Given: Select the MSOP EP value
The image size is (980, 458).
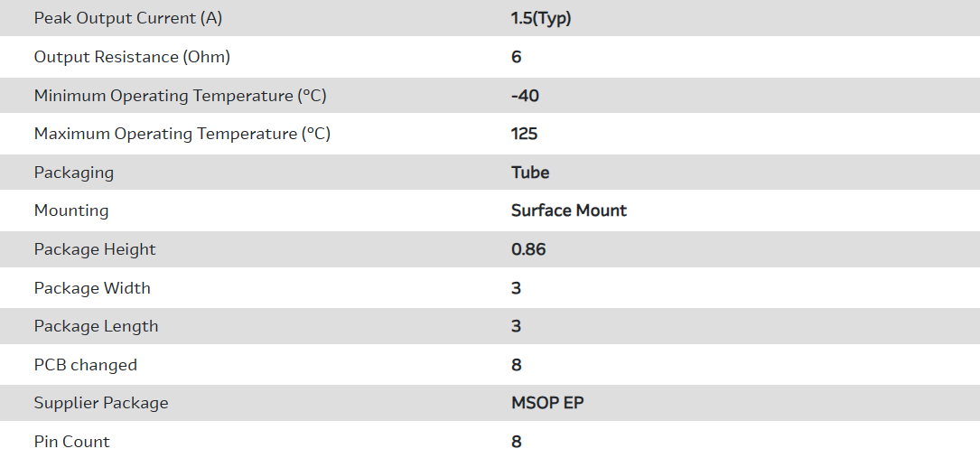Looking at the screenshot, I should click(547, 403).
